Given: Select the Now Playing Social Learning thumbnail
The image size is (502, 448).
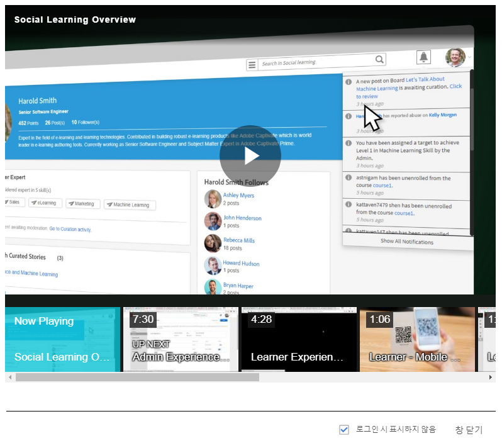Looking at the screenshot, I should coord(63,339).
